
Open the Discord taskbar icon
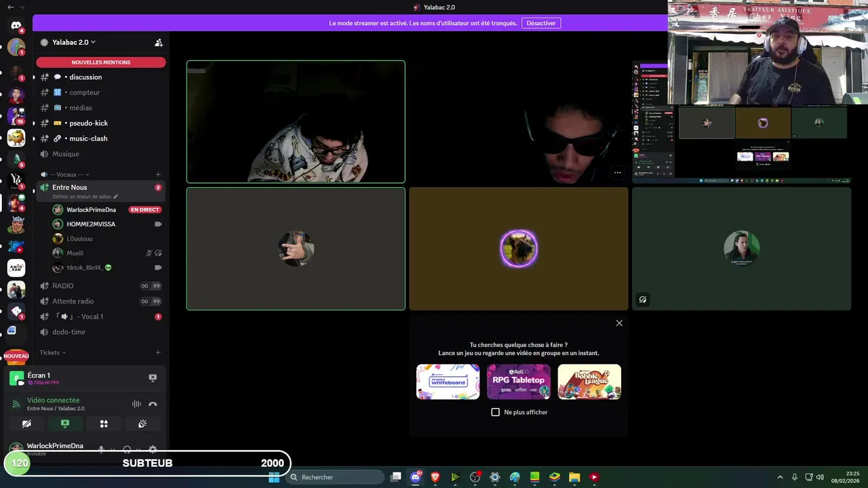tap(416, 477)
